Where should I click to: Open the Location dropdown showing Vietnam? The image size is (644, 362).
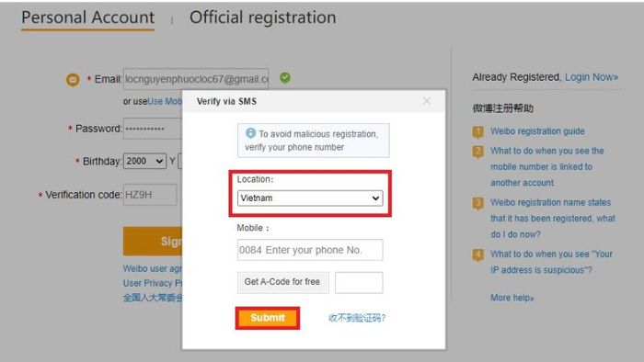[x=310, y=198]
